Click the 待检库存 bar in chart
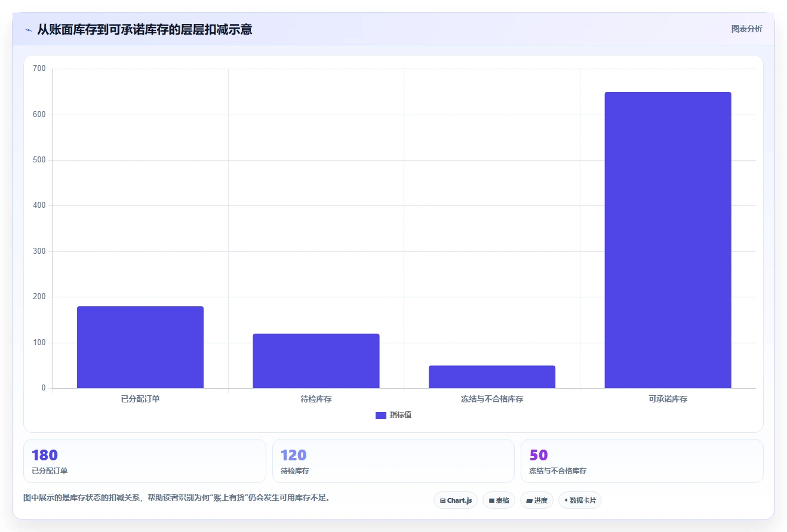The height and width of the screenshot is (532, 787). pyautogui.click(x=316, y=361)
